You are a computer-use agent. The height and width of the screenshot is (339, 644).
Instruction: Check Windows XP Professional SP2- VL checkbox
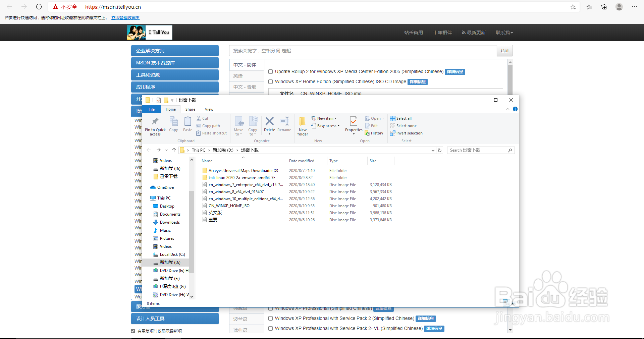point(271,329)
